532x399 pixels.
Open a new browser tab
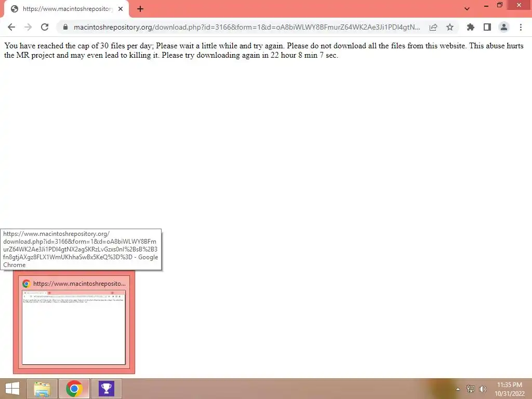coord(140,9)
